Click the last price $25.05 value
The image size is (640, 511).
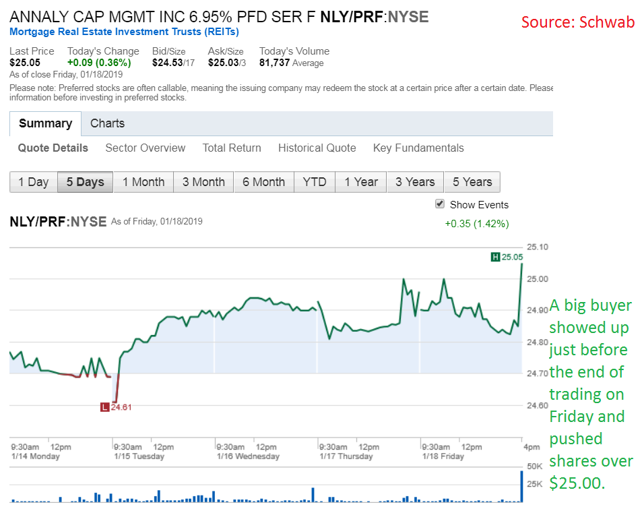click(x=25, y=62)
